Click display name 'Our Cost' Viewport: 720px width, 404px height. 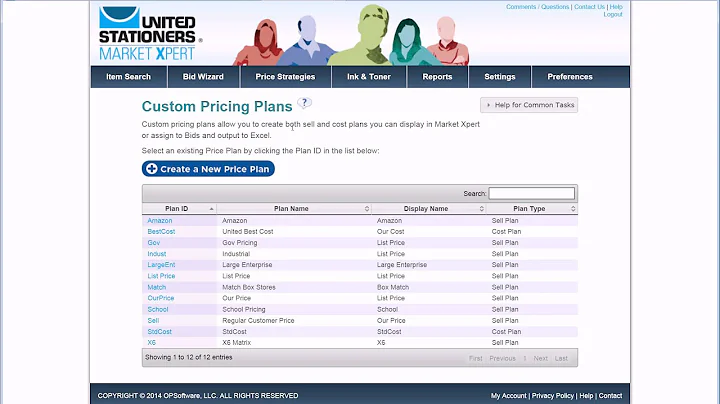pos(391,231)
